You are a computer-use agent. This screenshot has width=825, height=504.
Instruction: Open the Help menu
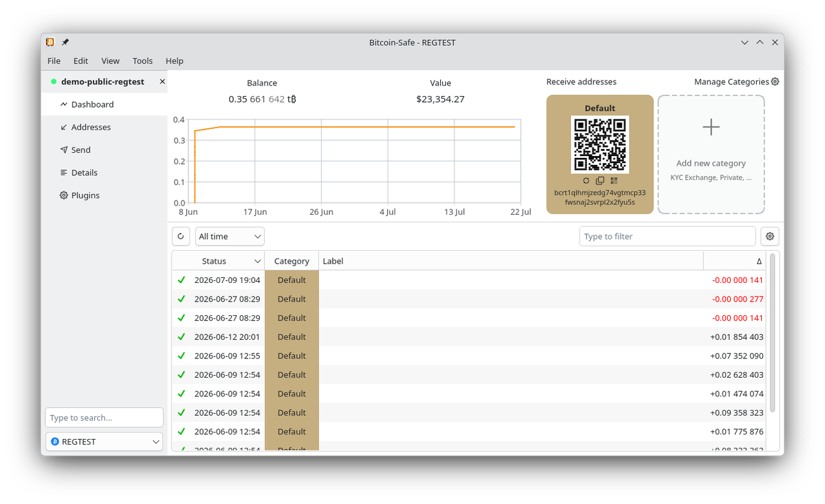[x=175, y=61]
